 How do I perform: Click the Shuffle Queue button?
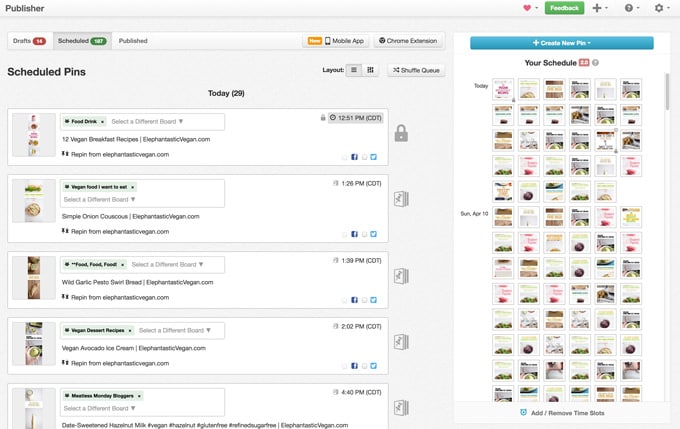416,70
